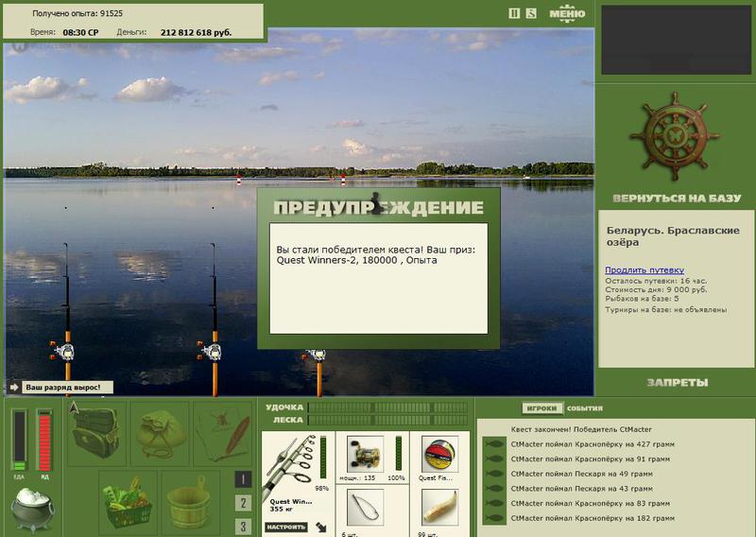Click the middle fishing rod reel
The width and height of the screenshot is (756, 537).
[x=211, y=352]
